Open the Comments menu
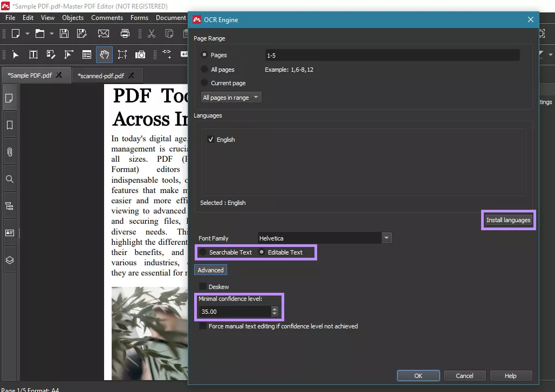 (x=107, y=17)
